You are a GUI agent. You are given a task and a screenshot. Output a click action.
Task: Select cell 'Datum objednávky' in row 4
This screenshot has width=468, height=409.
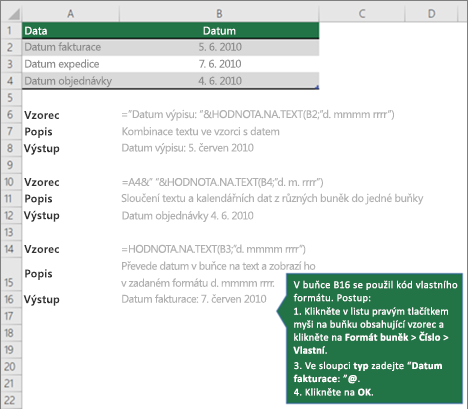[71, 81]
